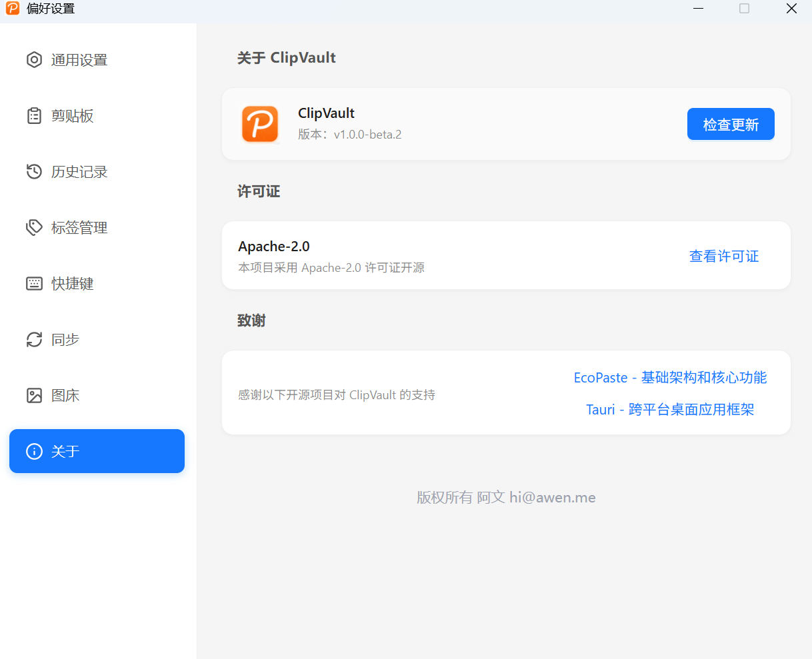Open the Tauri framework link
The width and height of the screenshot is (812, 659).
coord(670,409)
